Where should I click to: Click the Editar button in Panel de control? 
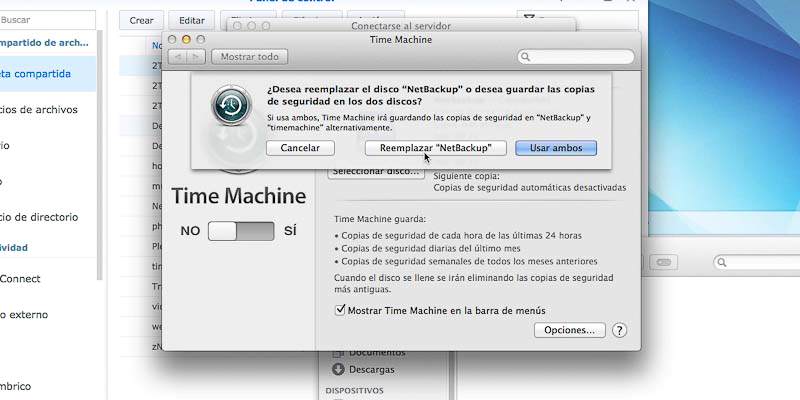192,20
